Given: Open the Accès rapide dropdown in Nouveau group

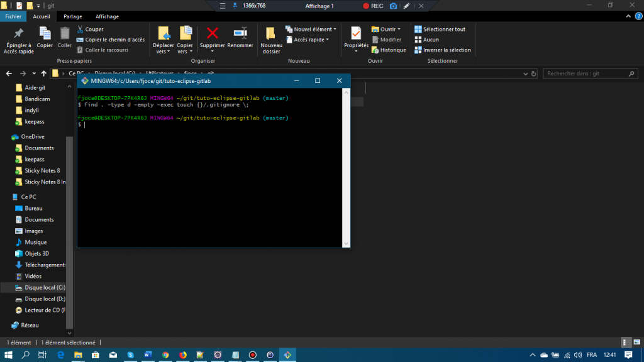Looking at the screenshot, I should point(307,40).
